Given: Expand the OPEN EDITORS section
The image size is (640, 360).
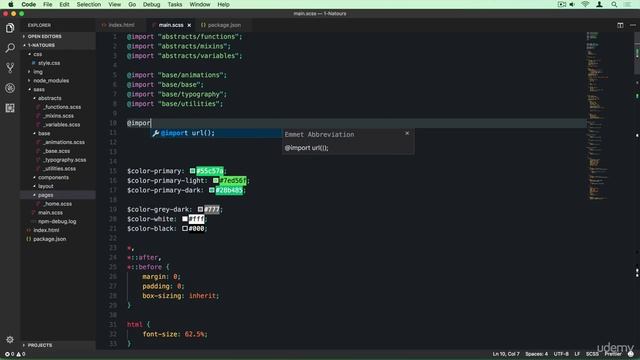Looking at the screenshot, I should [44, 36].
